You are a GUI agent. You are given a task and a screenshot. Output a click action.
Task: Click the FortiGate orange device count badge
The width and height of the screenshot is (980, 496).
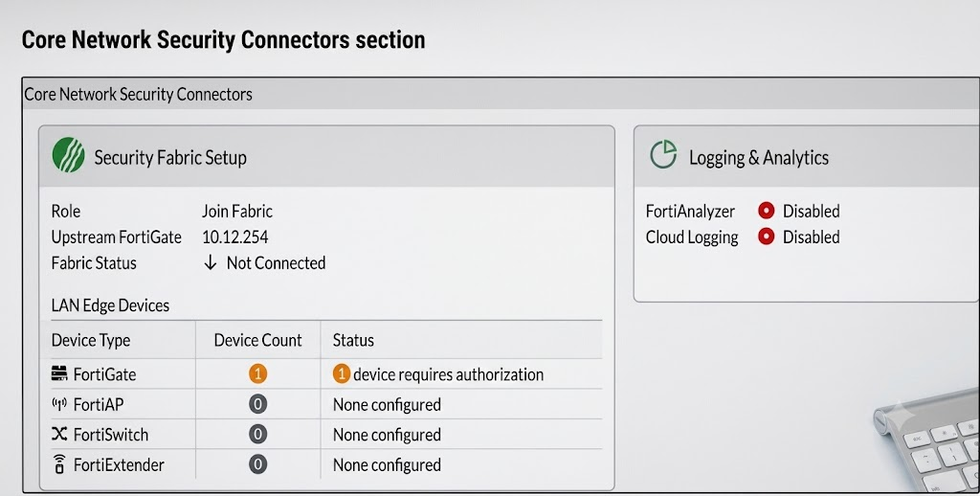(x=257, y=374)
